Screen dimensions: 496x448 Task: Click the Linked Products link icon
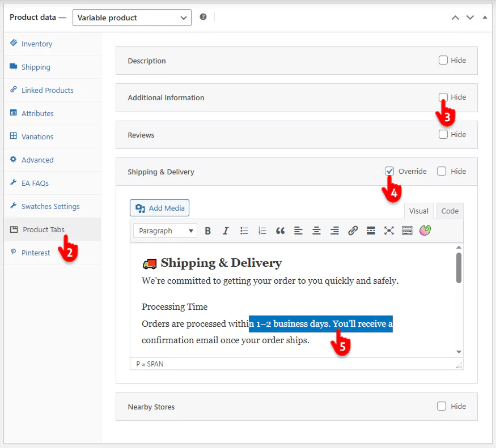(x=13, y=89)
